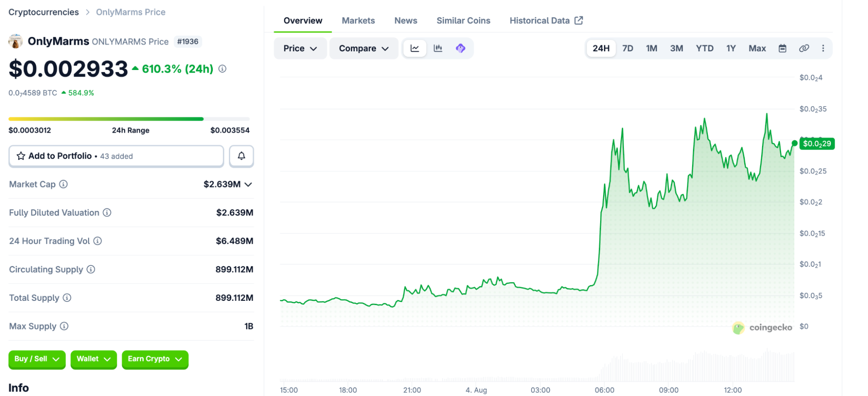The width and height of the screenshot is (868, 396).
Task: Open the three-dot chart options menu
Action: click(823, 48)
